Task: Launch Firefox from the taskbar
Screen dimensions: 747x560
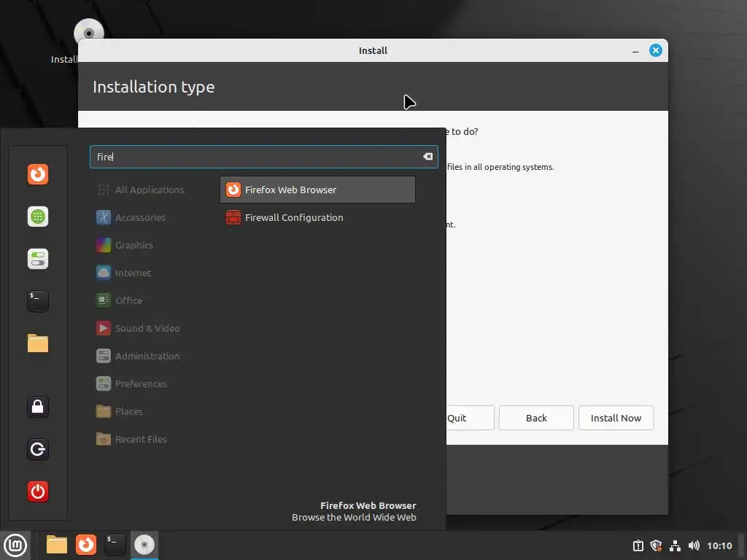Action: pos(86,545)
